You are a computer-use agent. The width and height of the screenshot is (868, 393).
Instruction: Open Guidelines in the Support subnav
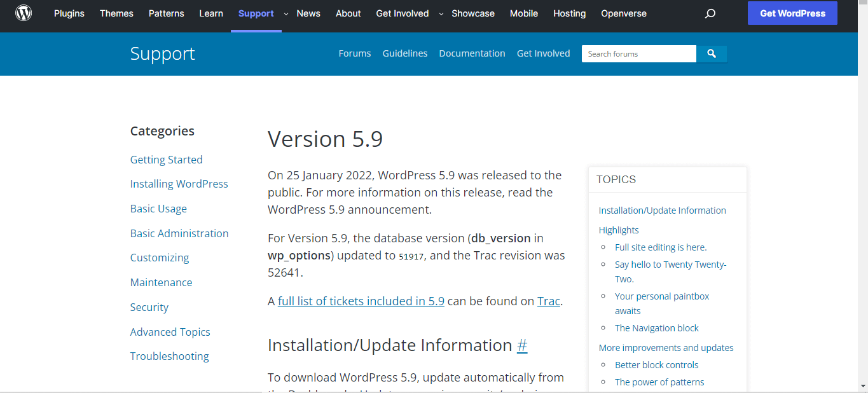(405, 53)
